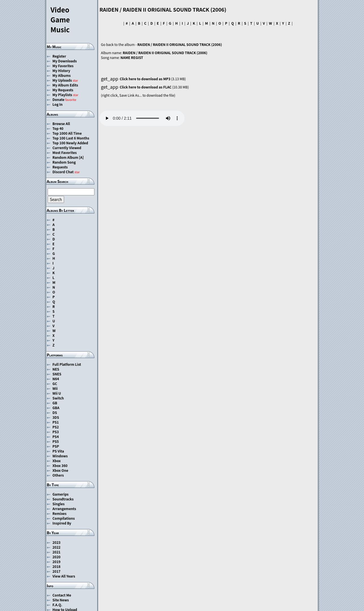Viewport: 364px width, 611px height.
Task: Open Top 100 Newly Added
Action: point(70,143)
